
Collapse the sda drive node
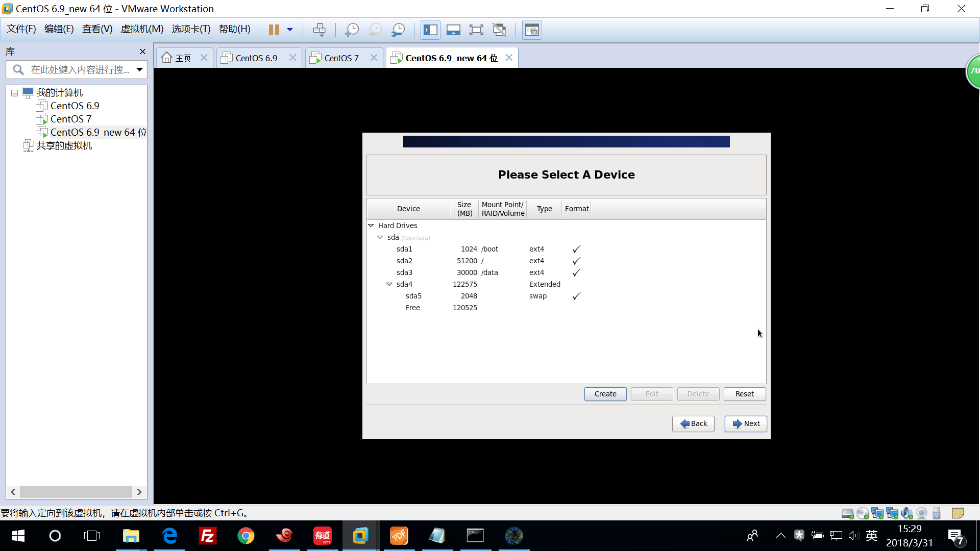[x=380, y=237]
